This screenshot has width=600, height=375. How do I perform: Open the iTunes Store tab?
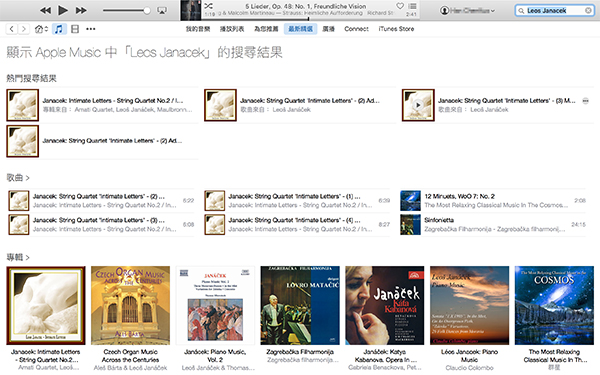point(396,29)
